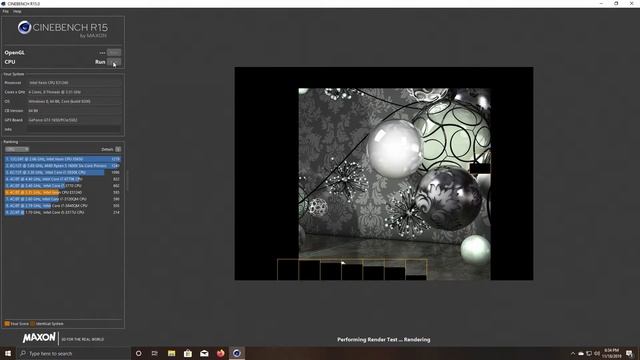Show hidden system tray icons
Screen dimensions: 640x360
coord(573,353)
